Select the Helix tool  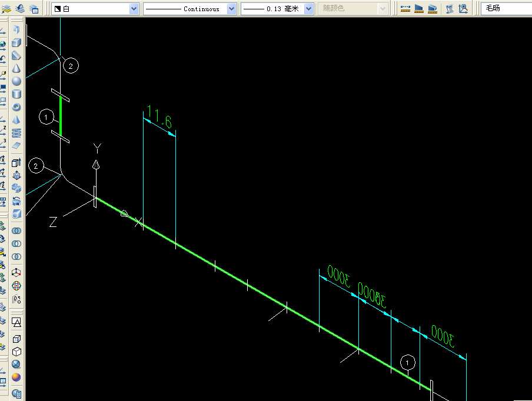(x=16, y=132)
